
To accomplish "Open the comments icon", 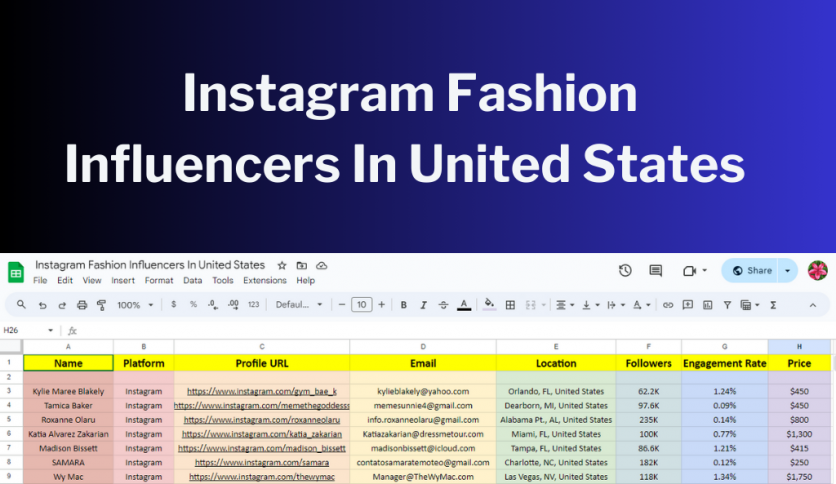I will 655,271.
